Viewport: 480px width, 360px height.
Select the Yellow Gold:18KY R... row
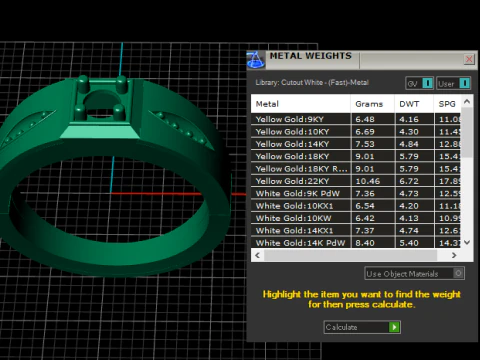tap(356, 169)
